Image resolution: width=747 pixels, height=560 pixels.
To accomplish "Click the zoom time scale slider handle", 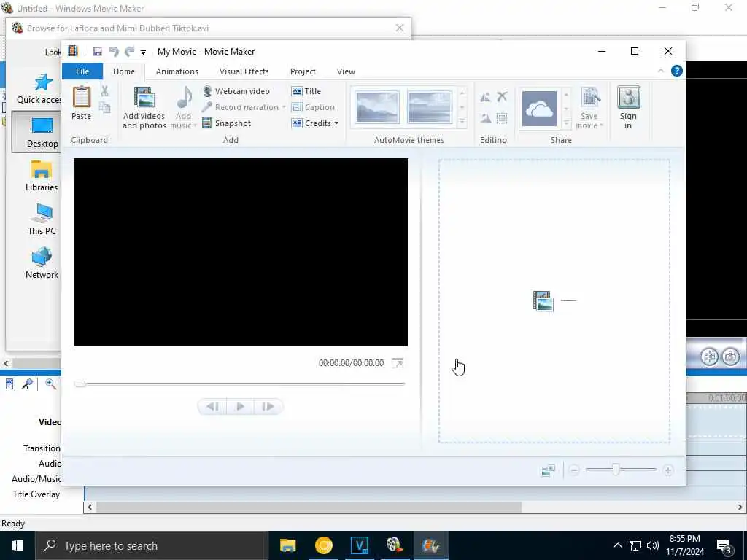I will (x=616, y=470).
